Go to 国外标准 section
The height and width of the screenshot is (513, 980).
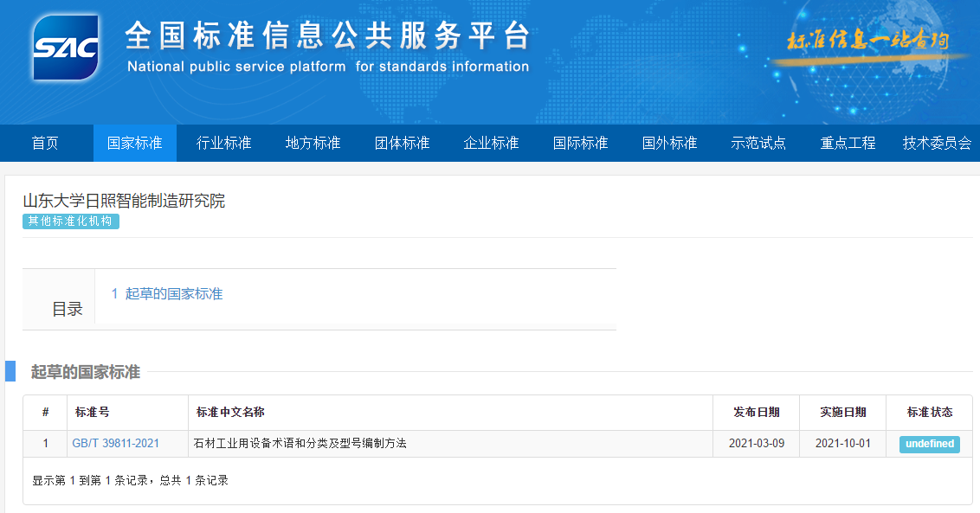point(669,143)
